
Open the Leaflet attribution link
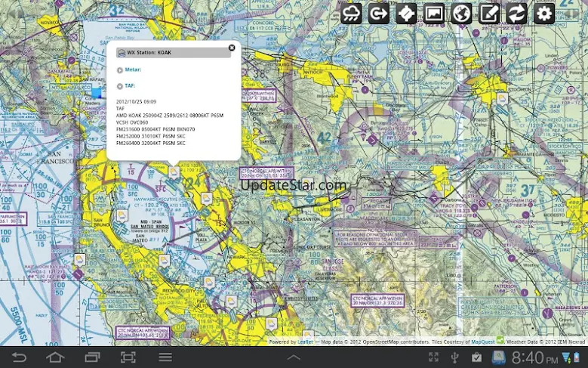(304, 342)
